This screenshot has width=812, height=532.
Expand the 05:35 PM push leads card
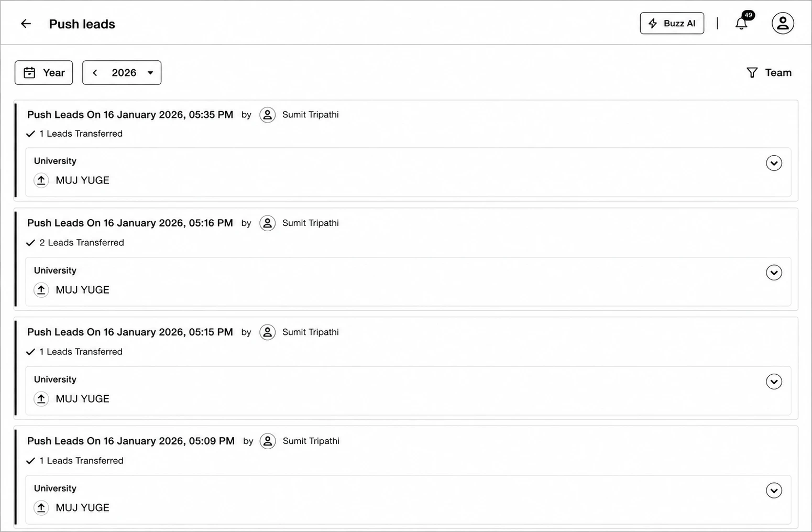(774, 163)
